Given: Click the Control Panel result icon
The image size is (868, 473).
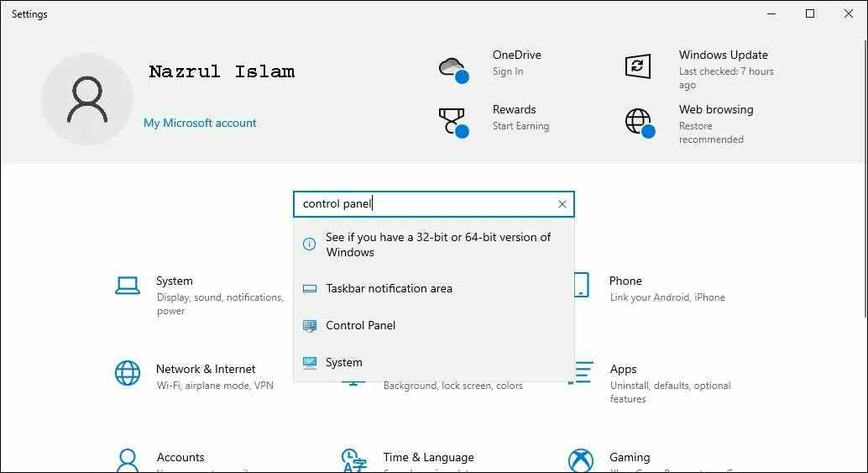Looking at the screenshot, I should click(310, 326).
